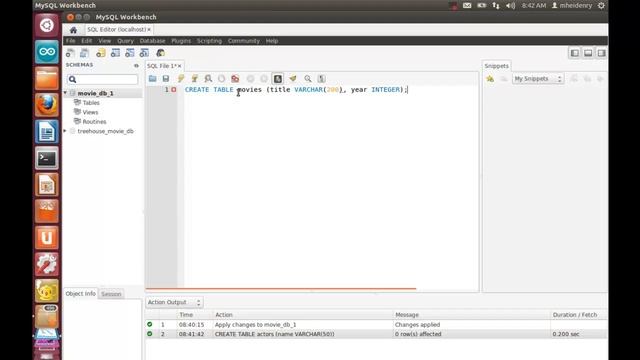This screenshot has width=640, height=360.
Task: Close the SQL File 1 tab
Action: pyautogui.click(x=180, y=66)
